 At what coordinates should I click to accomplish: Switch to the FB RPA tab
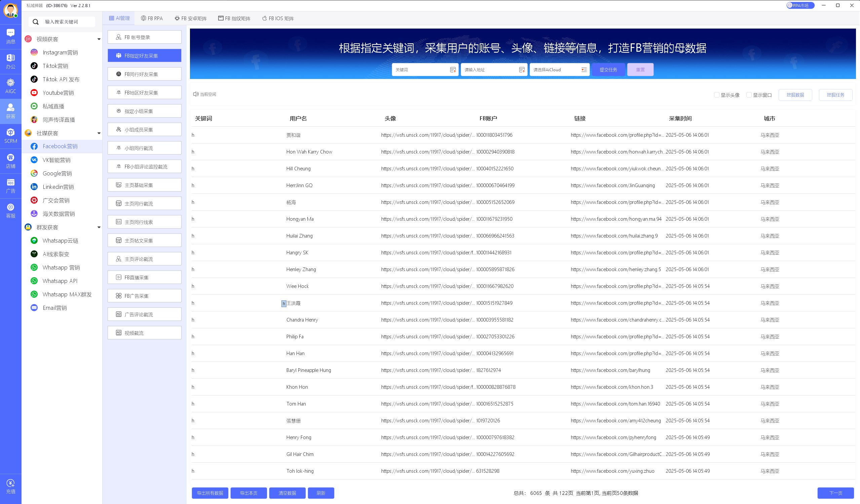152,18
